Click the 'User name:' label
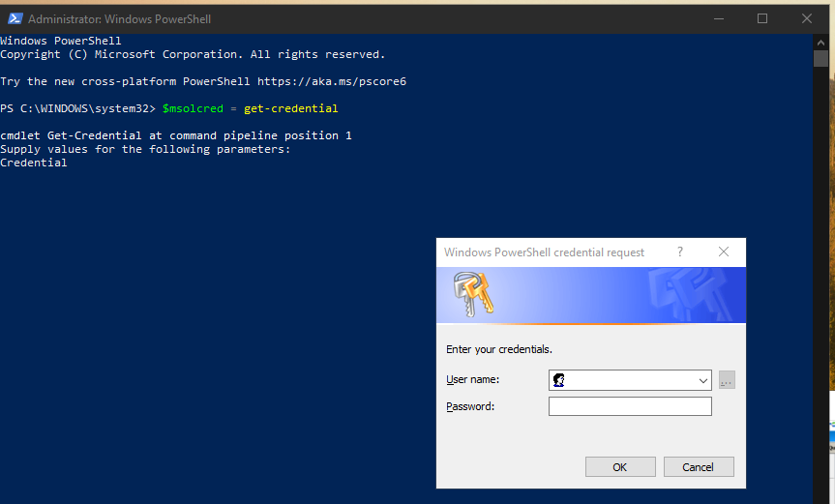835x504 pixels. (x=472, y=379)
